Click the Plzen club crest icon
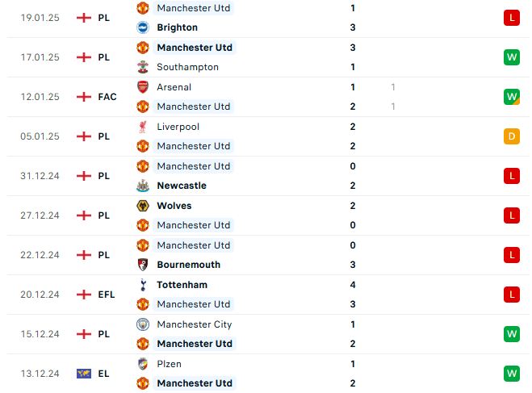The width and height of the screenshot is (532, 393). [x=143, y=364]
